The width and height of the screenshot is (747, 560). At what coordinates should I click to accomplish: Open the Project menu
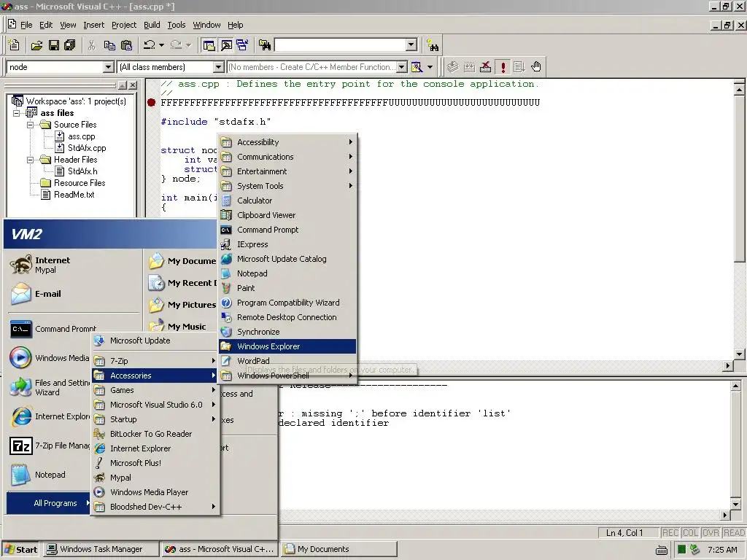coord(124,25)
